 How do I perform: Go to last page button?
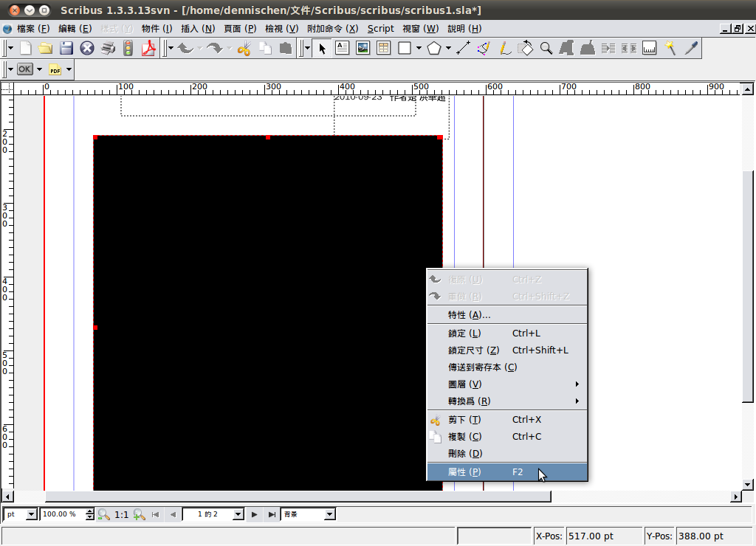pos(272,514)
